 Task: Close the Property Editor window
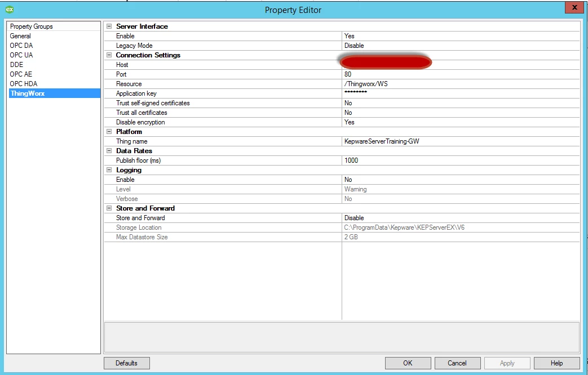coord(574,7)
